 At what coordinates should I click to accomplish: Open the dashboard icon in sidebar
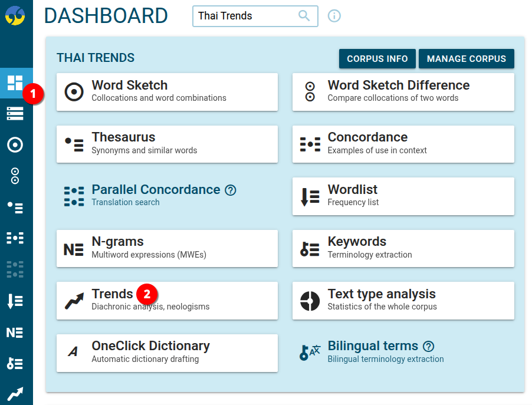[15, 83]
